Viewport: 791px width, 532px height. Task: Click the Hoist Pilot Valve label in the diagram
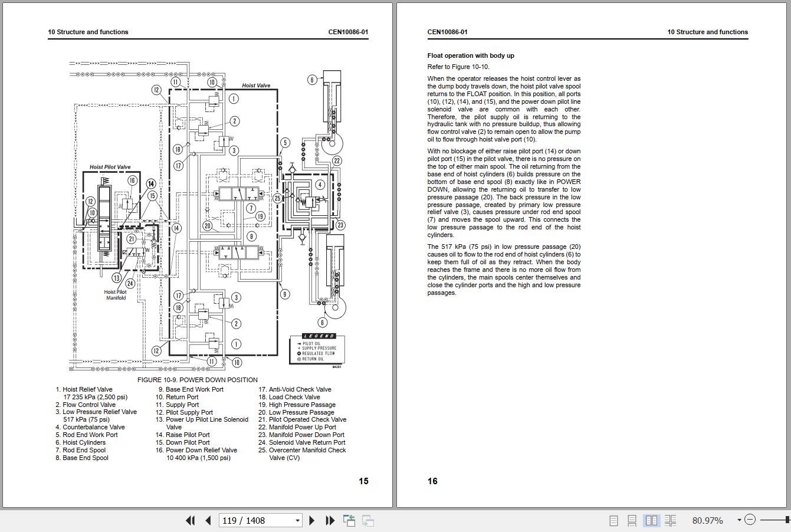[110, 167]
